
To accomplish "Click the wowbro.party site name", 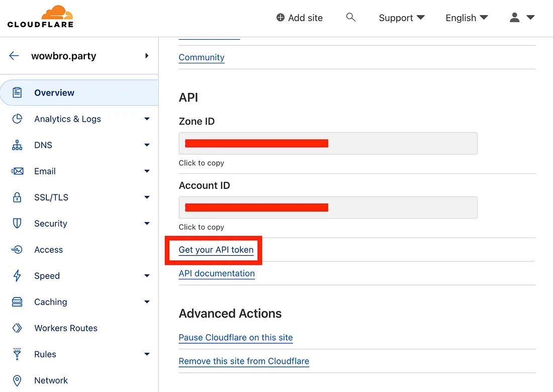I will [x=63, y=56].
